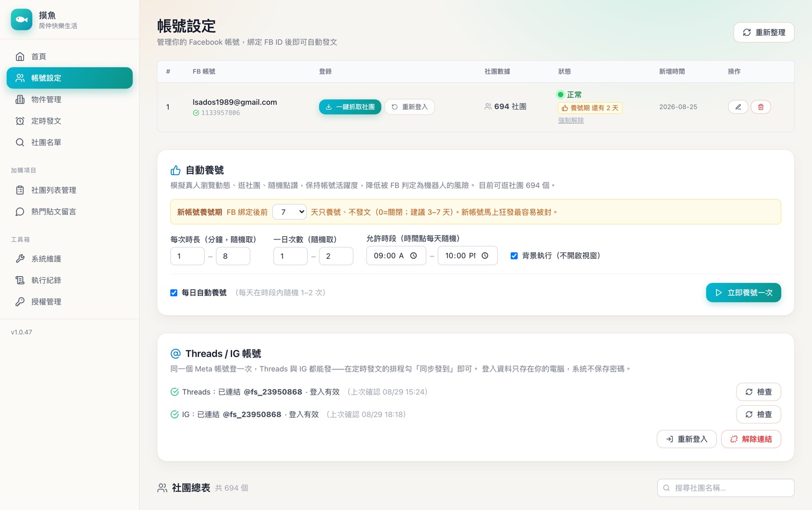Image resolution: width=812 pixels, height=510 pixels.
Task: Click the clock icon in the 09:00 time field
Action: (x=414, y=256)
